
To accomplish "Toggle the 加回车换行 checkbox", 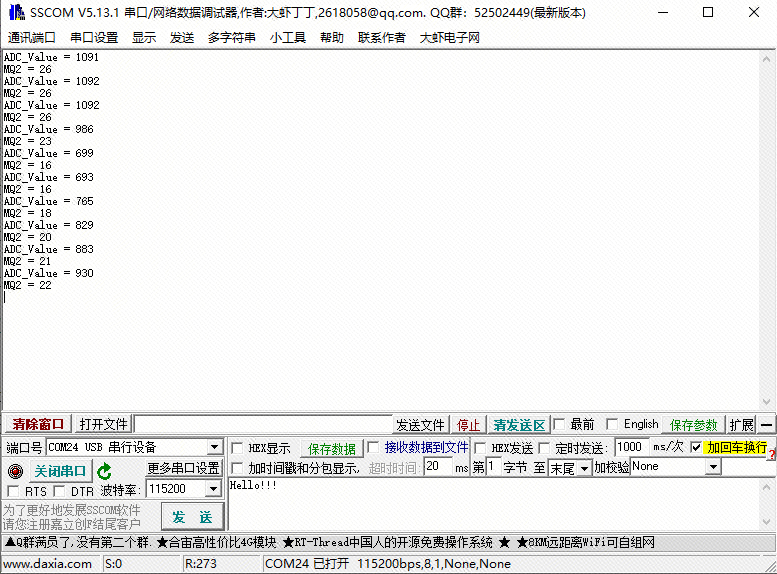I will tap(696, 448).
